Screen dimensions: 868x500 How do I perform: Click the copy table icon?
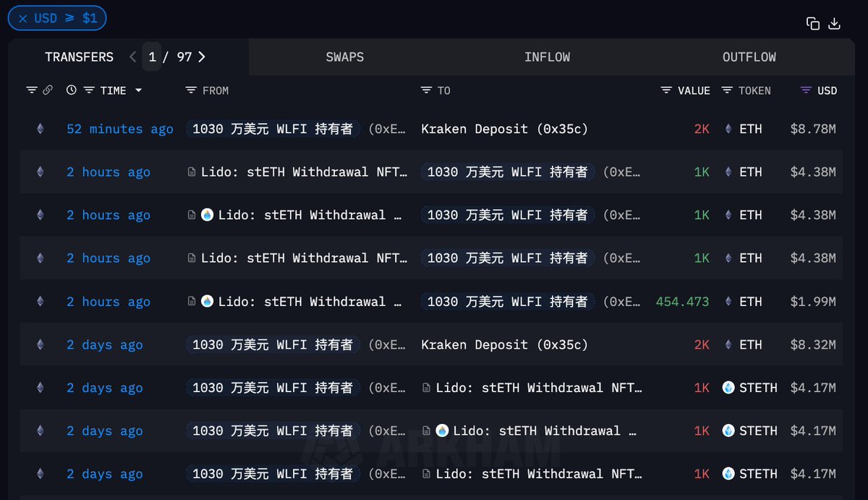[813, 23]
